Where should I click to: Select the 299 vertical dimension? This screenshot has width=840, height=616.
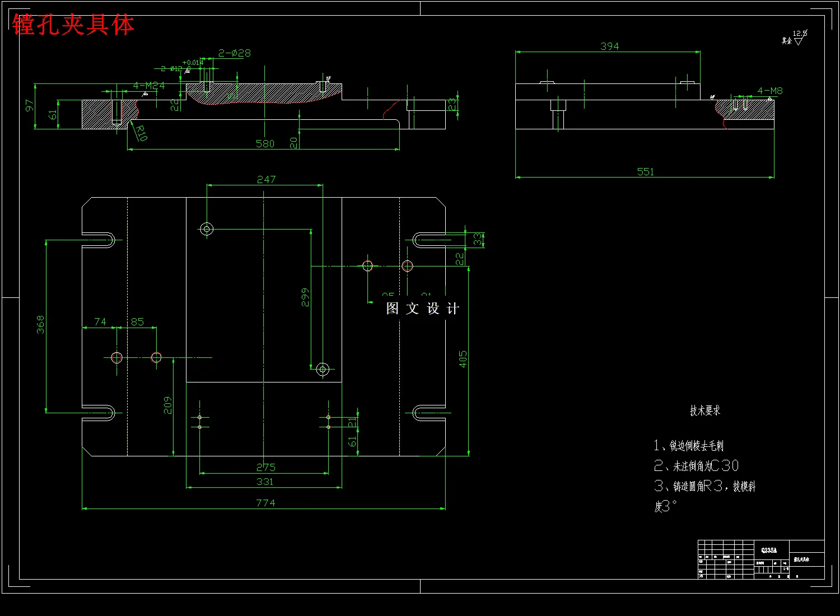[x=305, y=297]
